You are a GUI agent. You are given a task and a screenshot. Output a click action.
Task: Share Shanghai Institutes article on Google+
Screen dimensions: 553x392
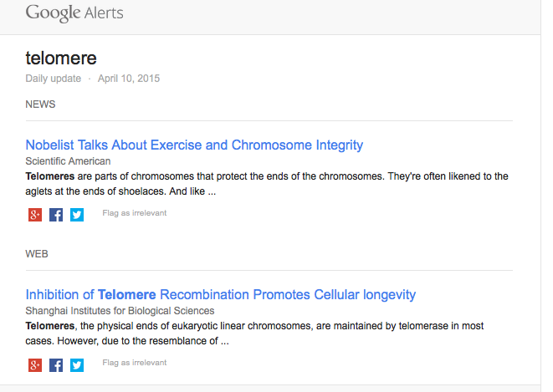point(35,365)
